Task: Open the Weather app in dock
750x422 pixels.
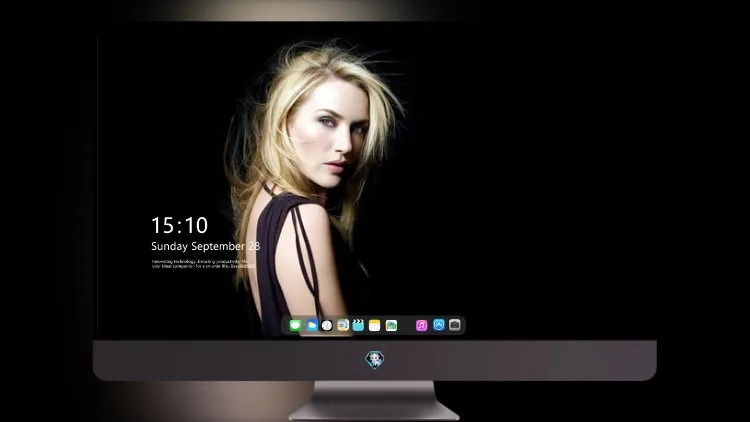Action: pyautogui.click(x=311, y=325)
